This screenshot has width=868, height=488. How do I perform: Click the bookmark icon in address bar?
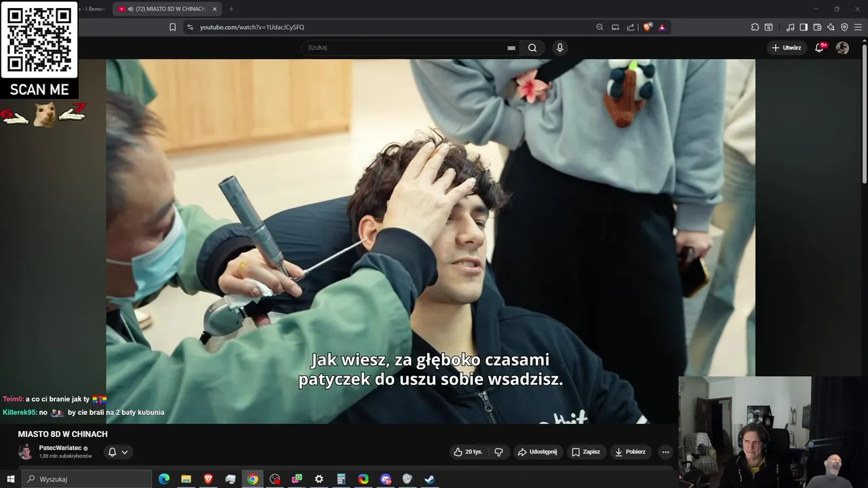pos(172,27)
